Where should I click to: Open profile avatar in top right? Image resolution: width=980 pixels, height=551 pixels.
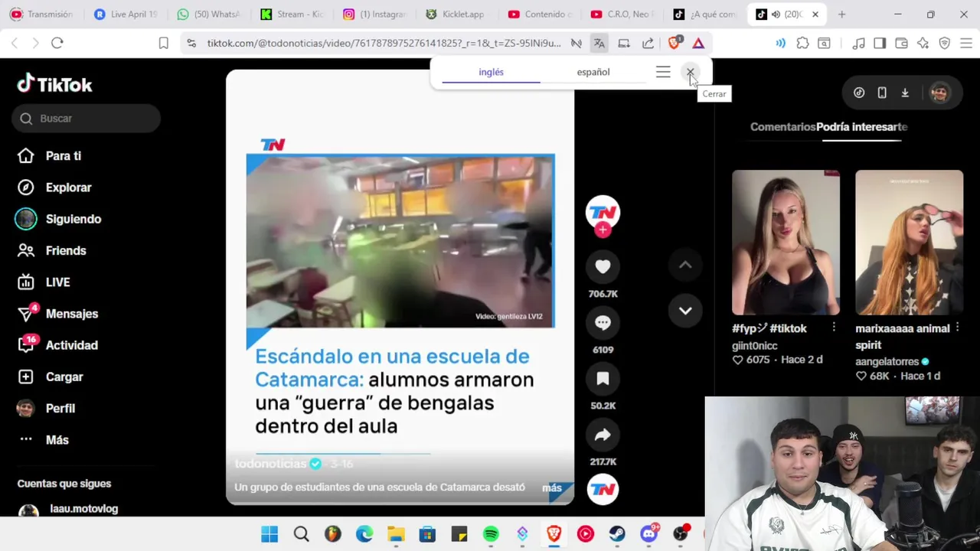click(x=939, y=93)
